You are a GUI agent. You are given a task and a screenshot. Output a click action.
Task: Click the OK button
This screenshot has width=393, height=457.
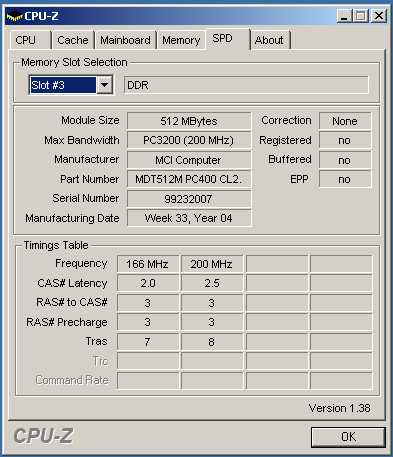[348, 437]
